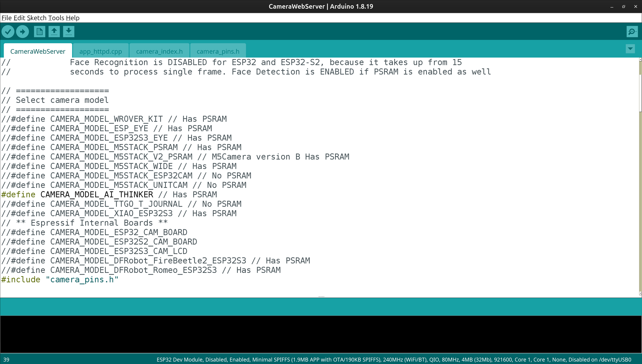Open the tab list dropdown arrow
Screen dimensions: 642x364
point(630,49)
